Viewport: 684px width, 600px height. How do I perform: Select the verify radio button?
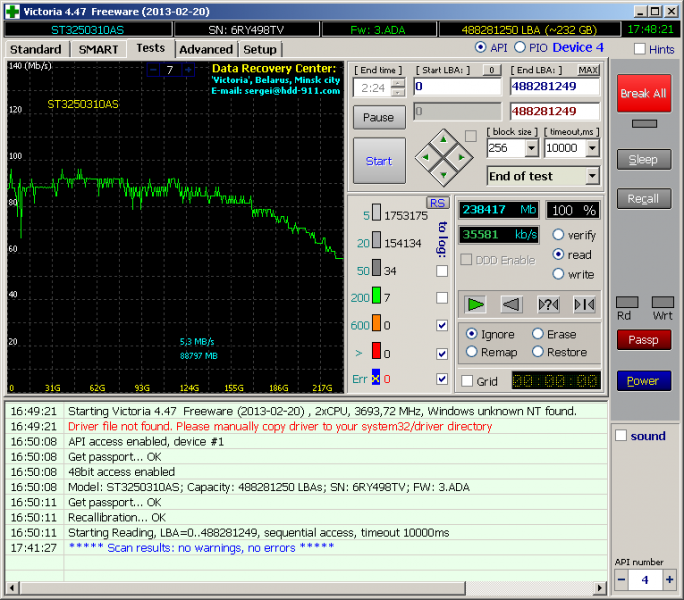click(559, 235)
